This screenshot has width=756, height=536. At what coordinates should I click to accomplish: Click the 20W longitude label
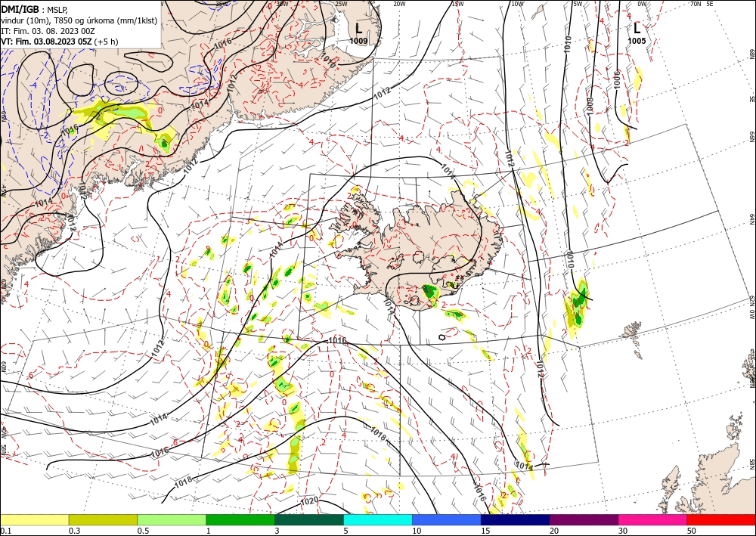(399, 4)
